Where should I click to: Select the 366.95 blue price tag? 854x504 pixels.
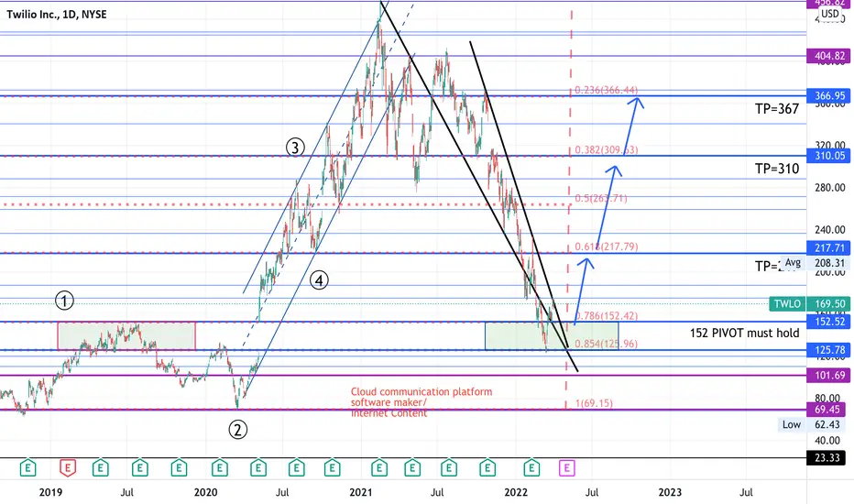pos(828,96)
